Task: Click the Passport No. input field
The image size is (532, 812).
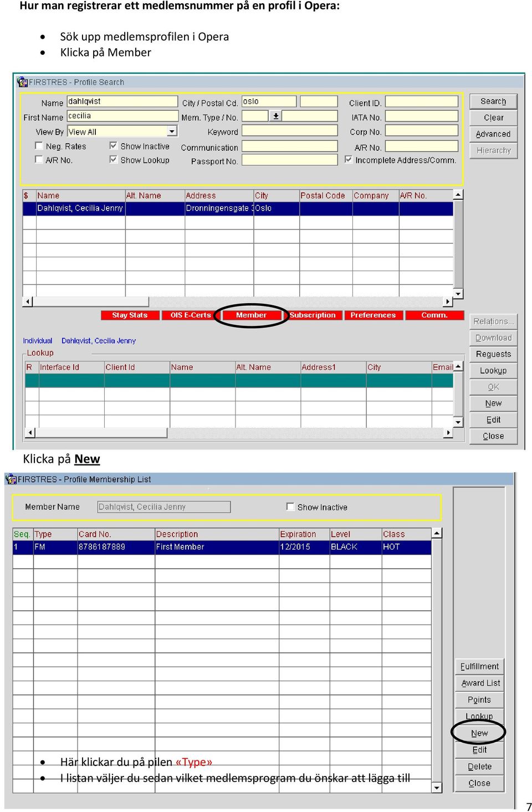Action: [x=290, y=160]
